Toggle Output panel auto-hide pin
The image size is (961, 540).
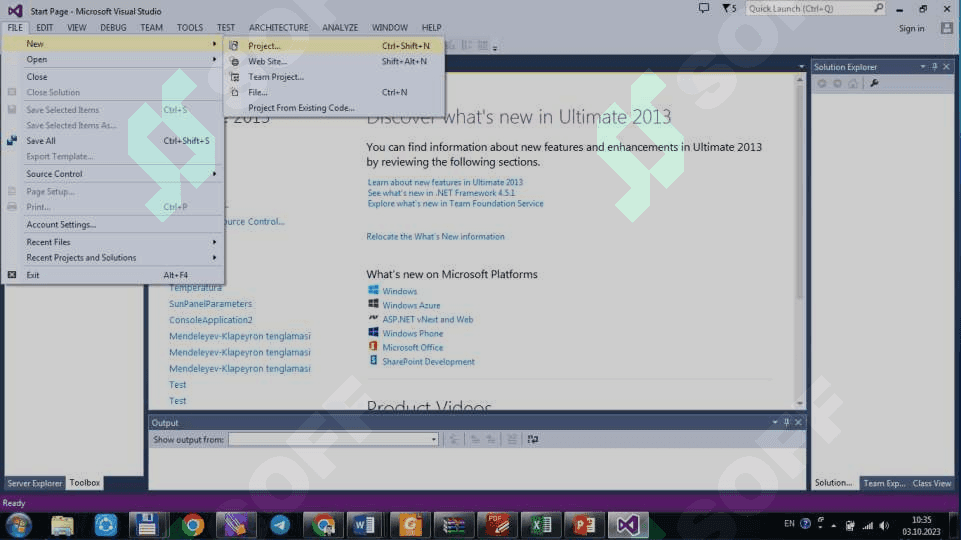[x=786, y=422]
